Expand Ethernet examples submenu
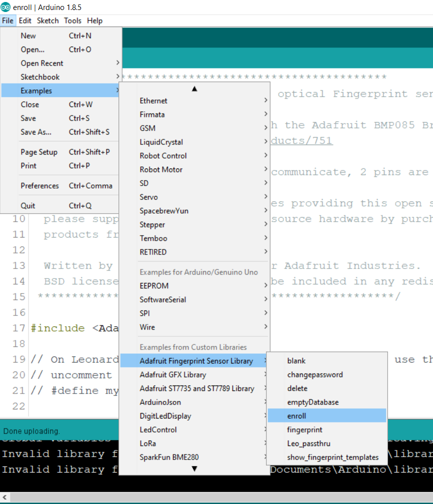 (x=194, y=100)
